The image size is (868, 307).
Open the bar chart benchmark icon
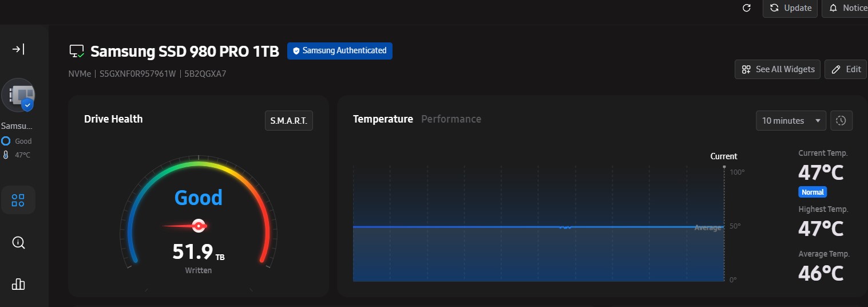(x=18, y=284)
